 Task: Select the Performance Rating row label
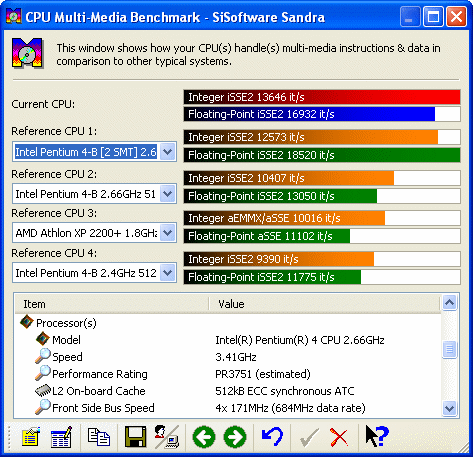pos(100,374)
